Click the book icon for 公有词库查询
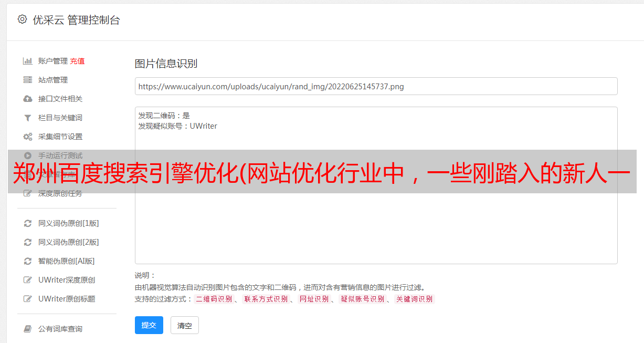This screenshot has width=644, height=343. coord(28,329)
